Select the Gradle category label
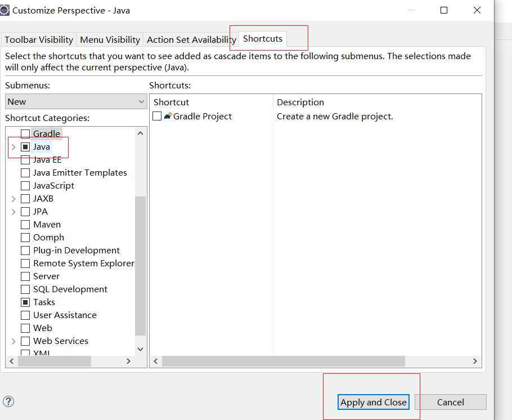The height and width of the screenshot is (420, 512). pyautogui.click(x=47, y=133)
